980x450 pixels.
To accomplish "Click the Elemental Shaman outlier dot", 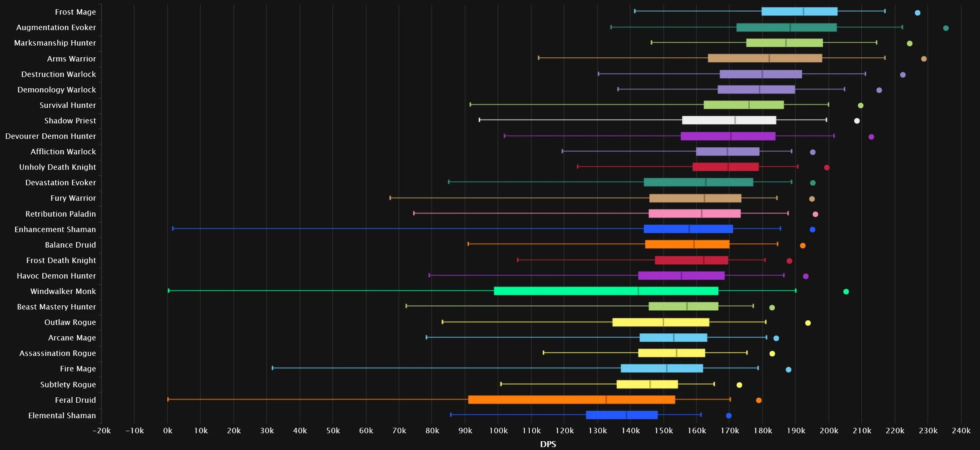I will (729, 415).
